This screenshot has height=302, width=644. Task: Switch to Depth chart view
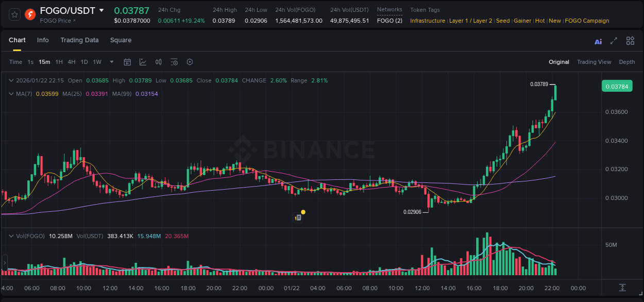[x=627, y=62]
